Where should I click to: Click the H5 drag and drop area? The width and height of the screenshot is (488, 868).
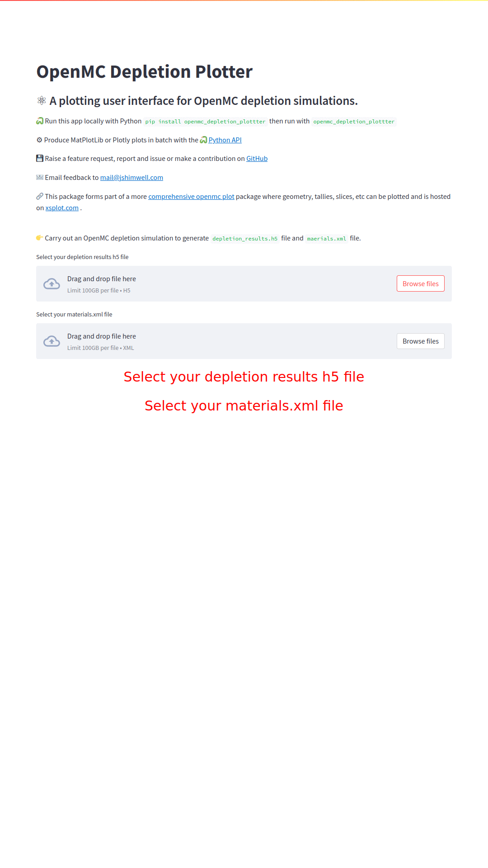pos(244,283)
